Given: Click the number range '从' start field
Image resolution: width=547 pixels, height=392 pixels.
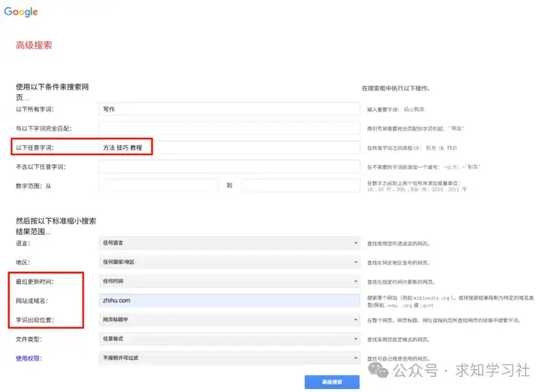Looking at the screenshot, I should pos(158,185).
